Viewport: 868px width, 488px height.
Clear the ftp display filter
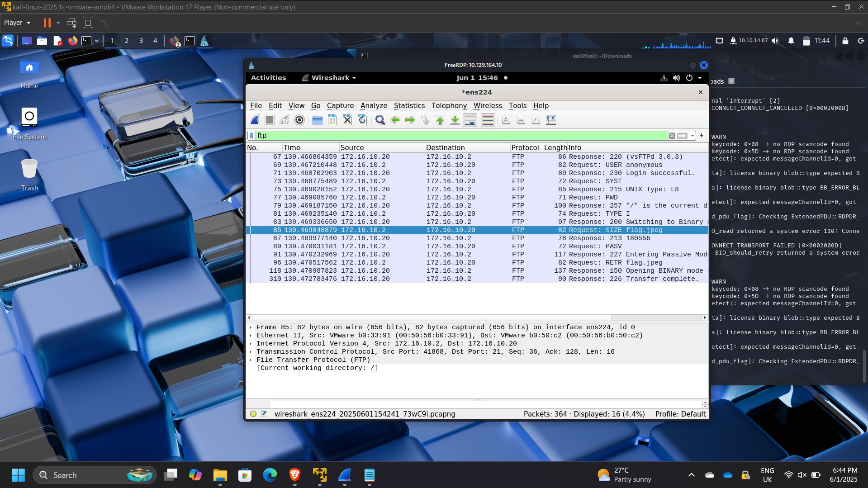[x=672, y=136]
